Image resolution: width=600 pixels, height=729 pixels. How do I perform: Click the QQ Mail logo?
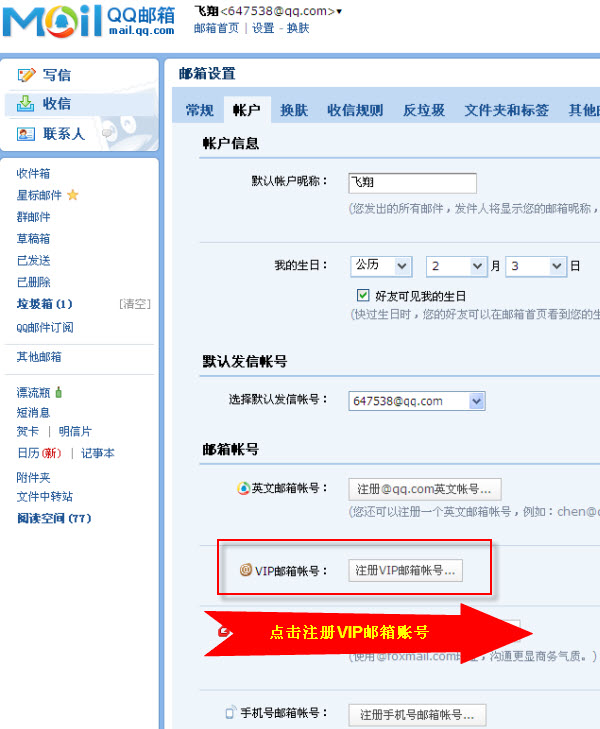[x=89, y=21]
